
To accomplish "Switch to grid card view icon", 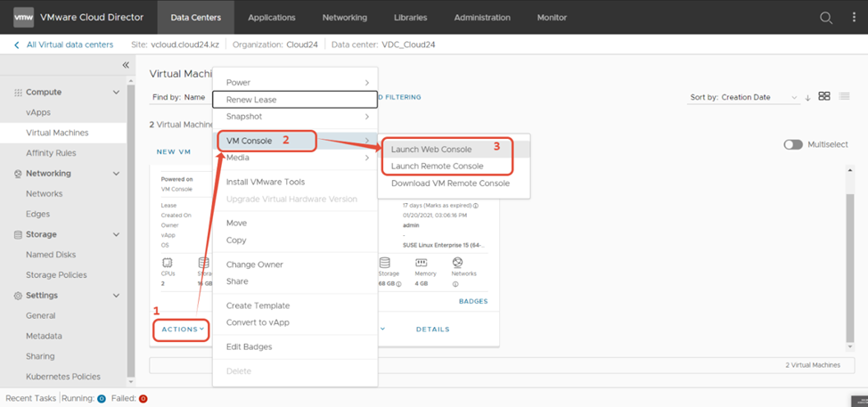I will [x=824, y=96].
